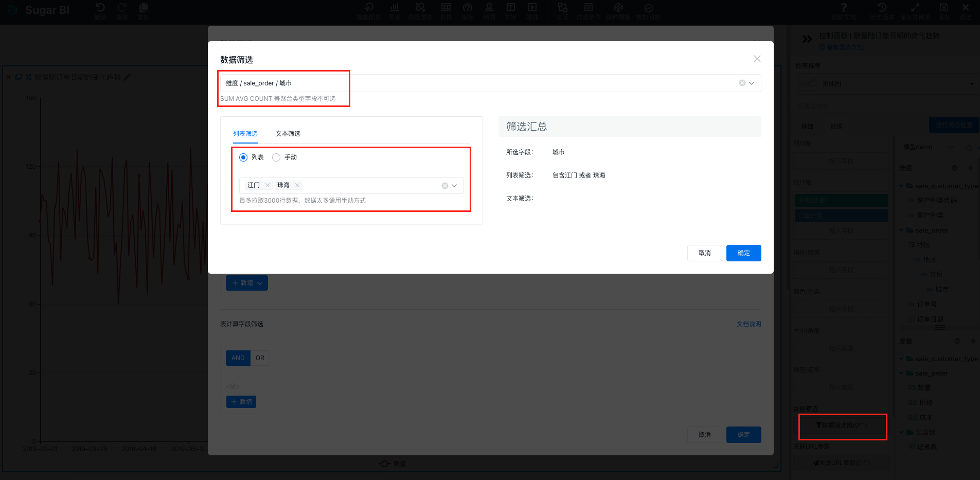Collapse the sale_order folder under 度量
The image size is (980, 480).
coord(901,374)
